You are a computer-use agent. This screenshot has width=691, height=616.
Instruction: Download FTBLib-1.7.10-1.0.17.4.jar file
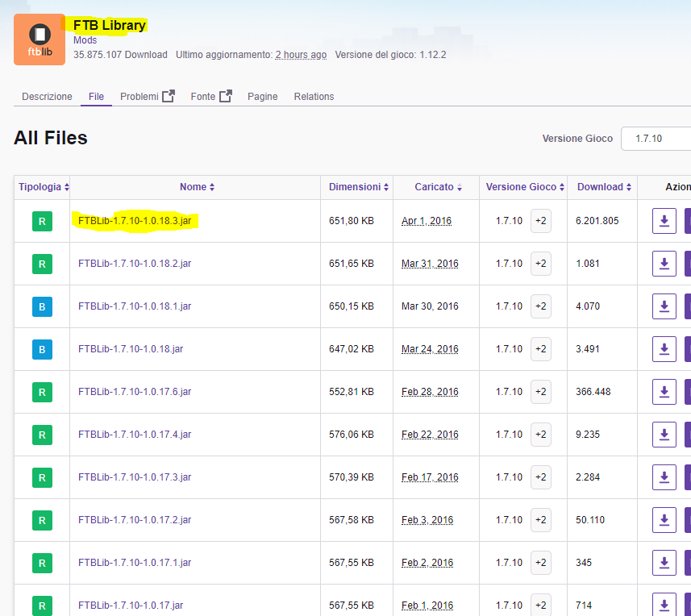(664, 435)
